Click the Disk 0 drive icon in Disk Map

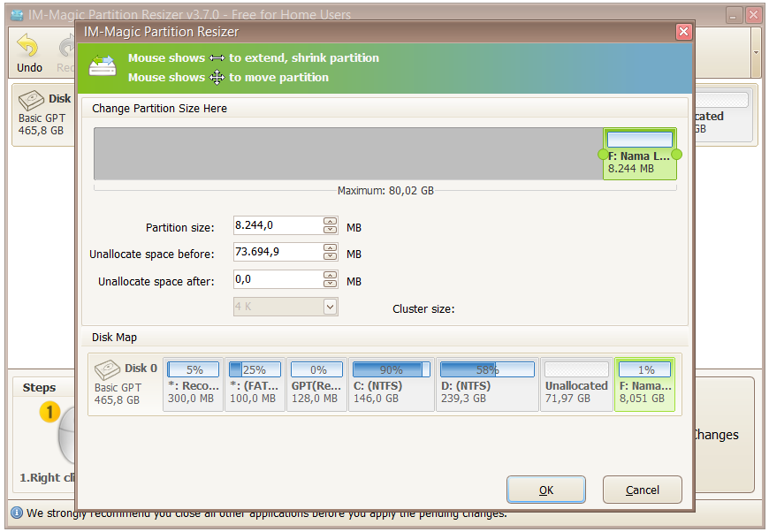tap(108, 369)
